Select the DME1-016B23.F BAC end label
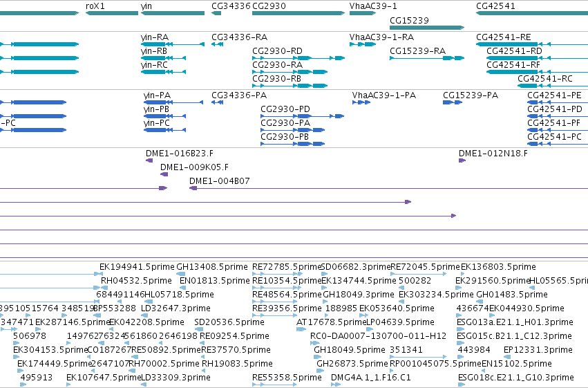Image resolution: width=588 pixels, height=388 pixels. (180, 154)
